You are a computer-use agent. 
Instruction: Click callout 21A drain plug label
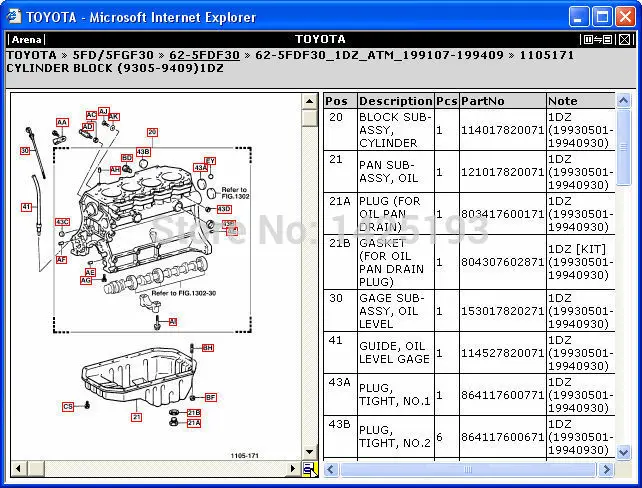click(193, 423)
